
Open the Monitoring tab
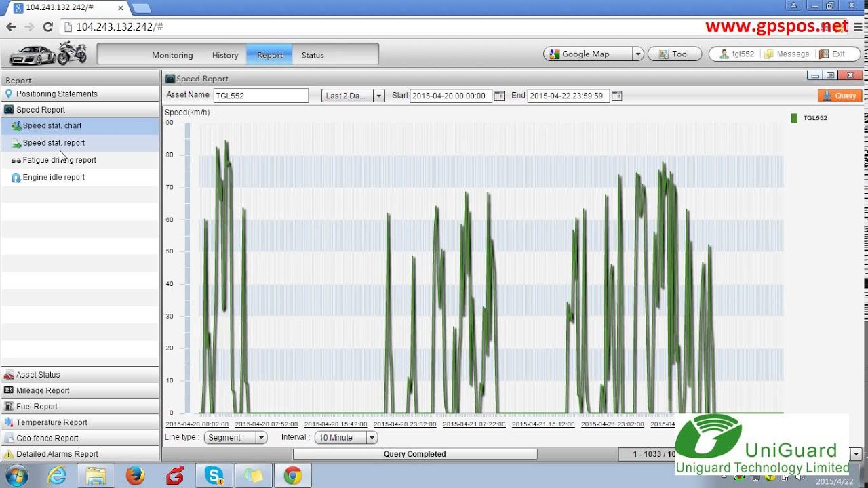pos(172,55)
